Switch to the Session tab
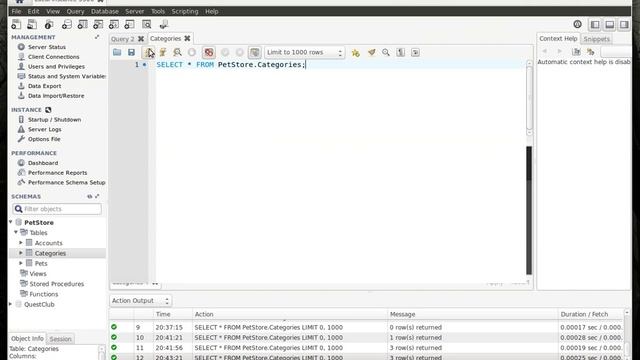640x360 pixels. point(60,339)
